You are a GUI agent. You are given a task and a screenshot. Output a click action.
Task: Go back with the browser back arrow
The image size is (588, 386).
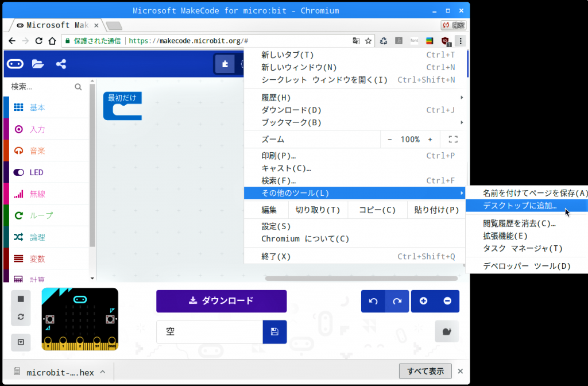tap(12, 41)
